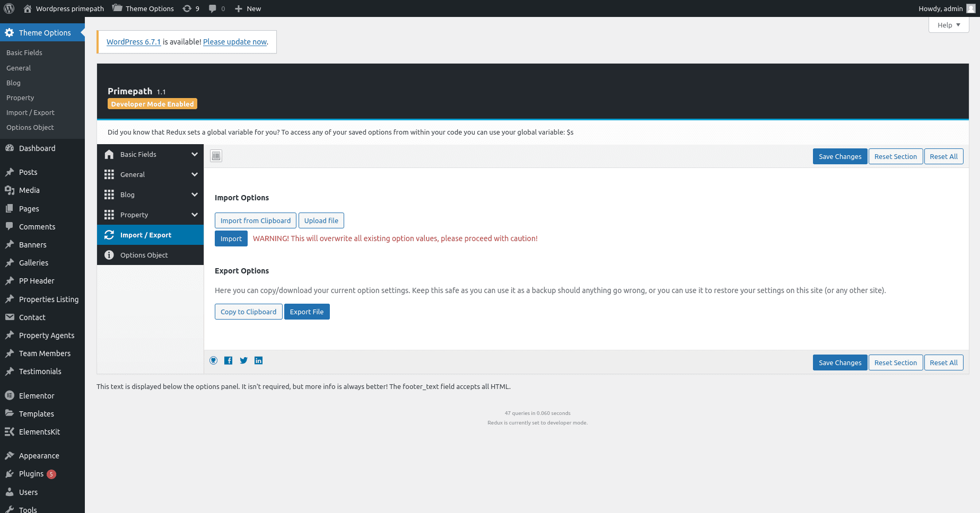This screenshot has width=980, height=513.
Task: Click the Plugins plug icon
Action: 10,474
